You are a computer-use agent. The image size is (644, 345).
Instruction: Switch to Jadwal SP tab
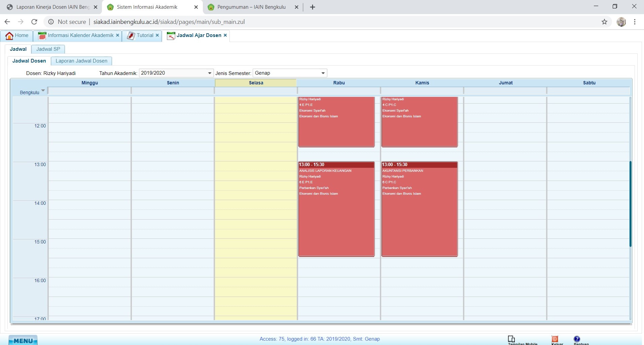coord(48,49)
